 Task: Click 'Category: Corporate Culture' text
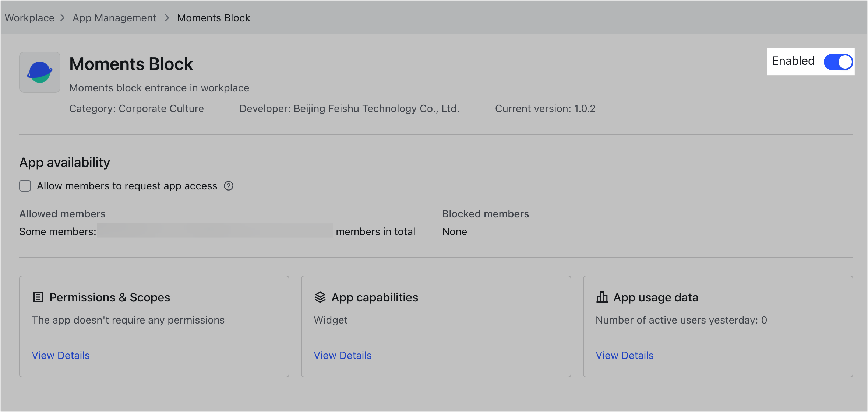tap(136, 108)
